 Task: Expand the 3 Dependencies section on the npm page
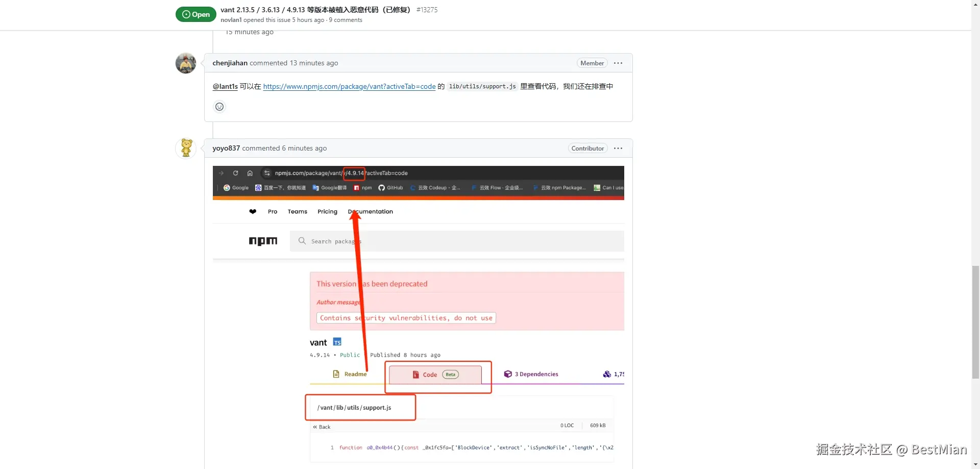coord(536,374)
